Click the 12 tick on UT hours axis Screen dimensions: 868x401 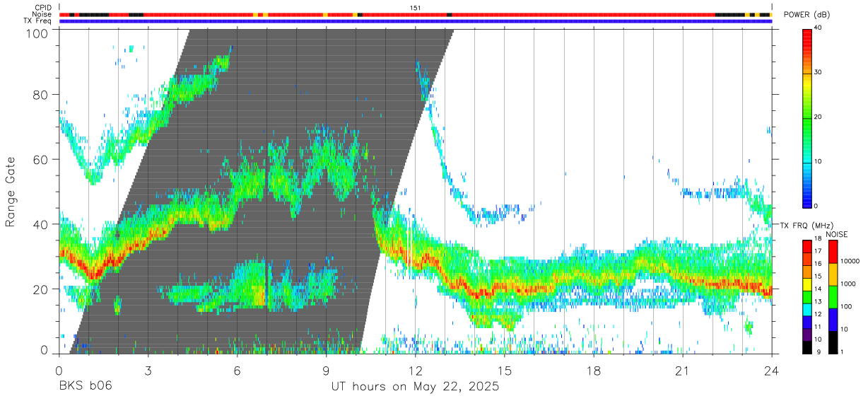point(415,370)
